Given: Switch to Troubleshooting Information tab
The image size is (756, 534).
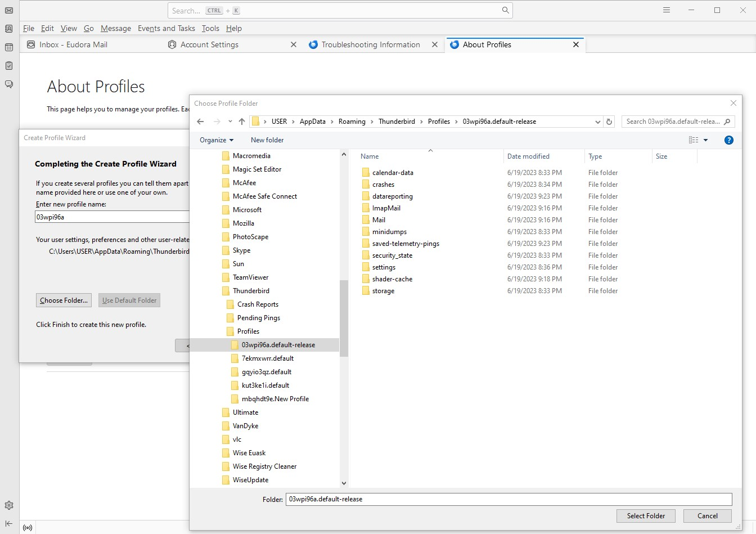Looking at the screenshot, I should (370, 44).
